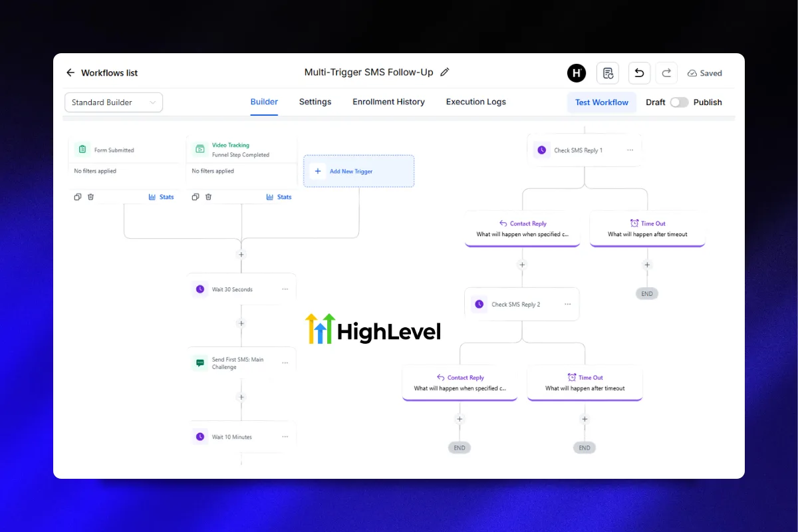The image size is (798, 532).
Task: Open the Wait 30 Seconds step
Action: (241, 289)
